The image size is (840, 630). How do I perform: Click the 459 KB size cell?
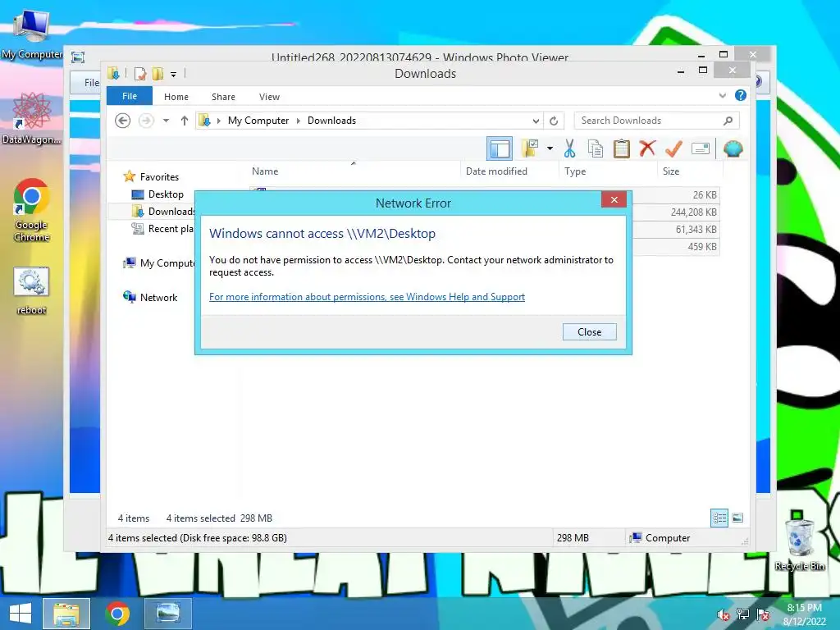pyautogui.click(x=702, y=246)
